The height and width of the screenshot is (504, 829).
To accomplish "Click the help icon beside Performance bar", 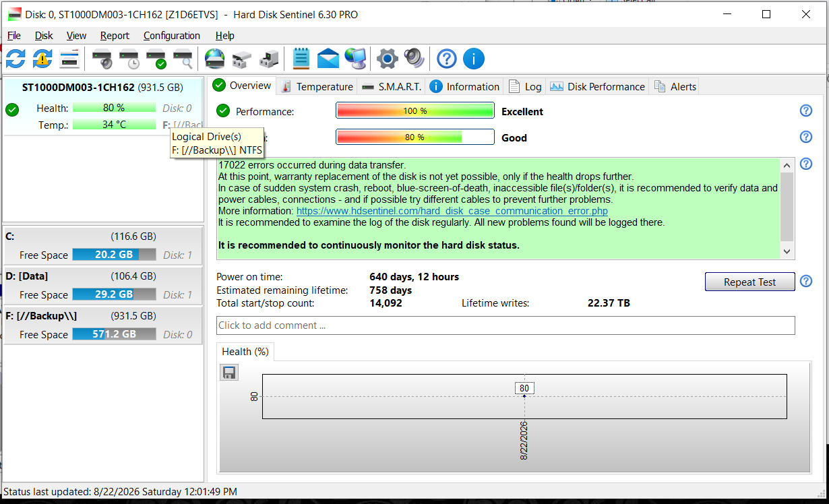I will pos(805,111).
